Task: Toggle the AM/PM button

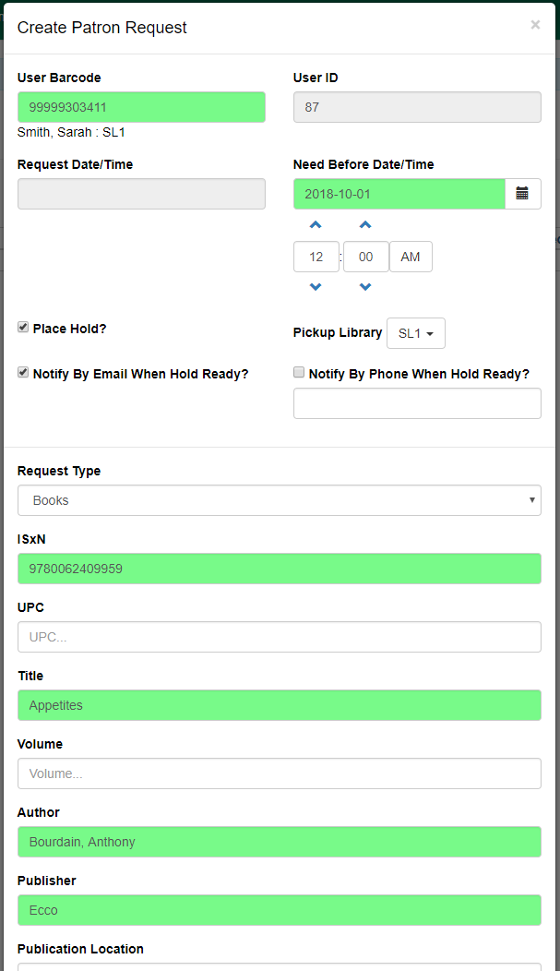Action: click(x=411, y=257)
